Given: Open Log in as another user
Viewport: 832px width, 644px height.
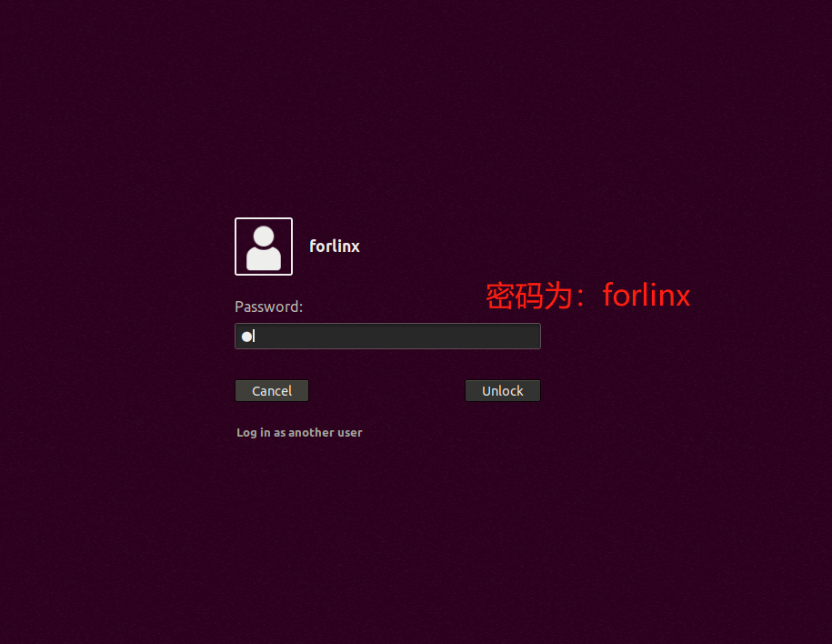Looking at the screenshot, I should (299, 433).
